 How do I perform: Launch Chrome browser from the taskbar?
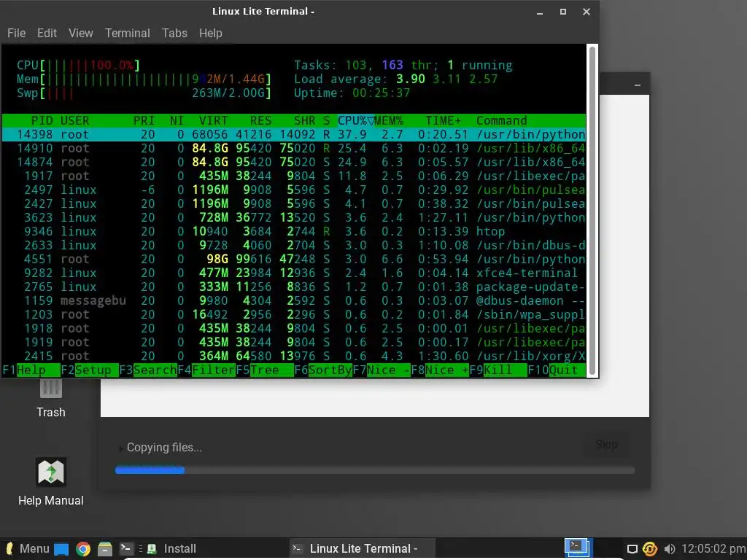pyautogui.click(x=83, y=549)
